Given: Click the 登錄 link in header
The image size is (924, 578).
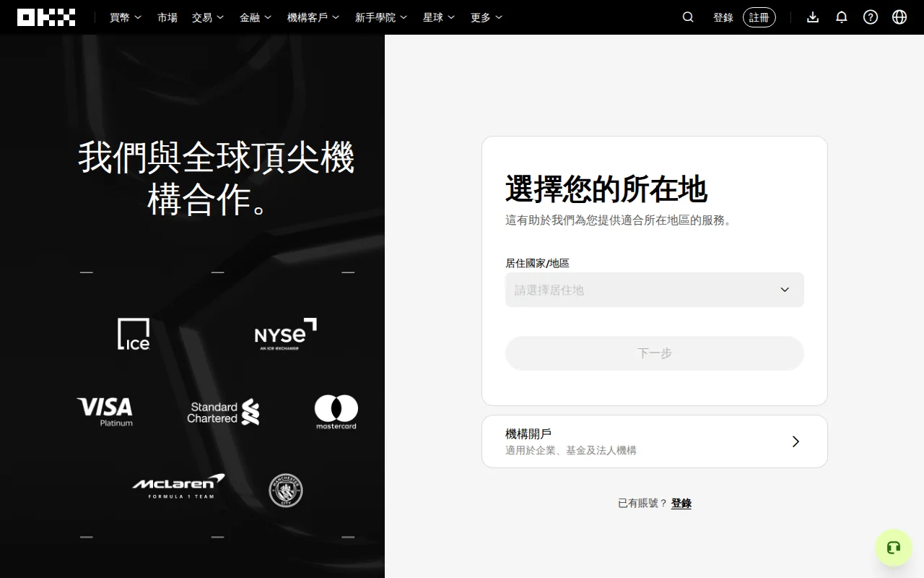Looking at the screenshot, I should click(723, 17).
